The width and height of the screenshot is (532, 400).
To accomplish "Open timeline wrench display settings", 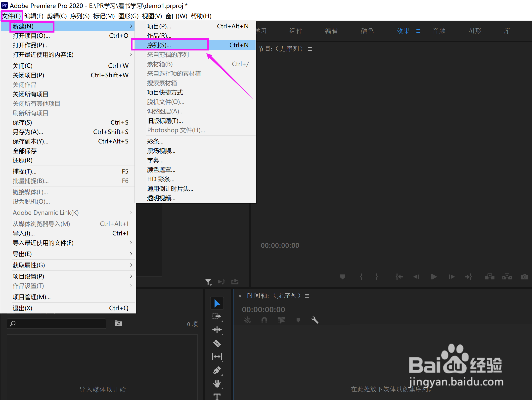I will click(x=315, y=320).
